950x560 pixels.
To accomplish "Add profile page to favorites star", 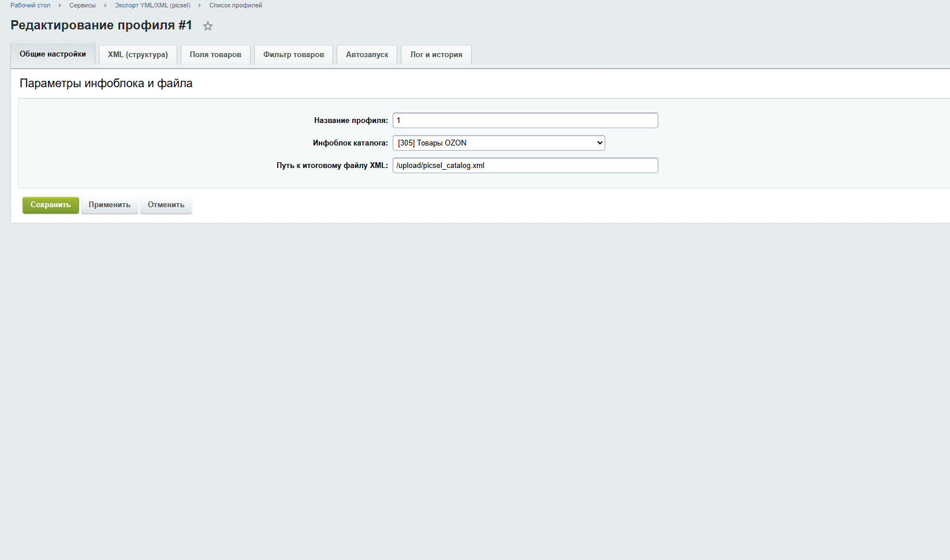I will click(x=208, y=26).
